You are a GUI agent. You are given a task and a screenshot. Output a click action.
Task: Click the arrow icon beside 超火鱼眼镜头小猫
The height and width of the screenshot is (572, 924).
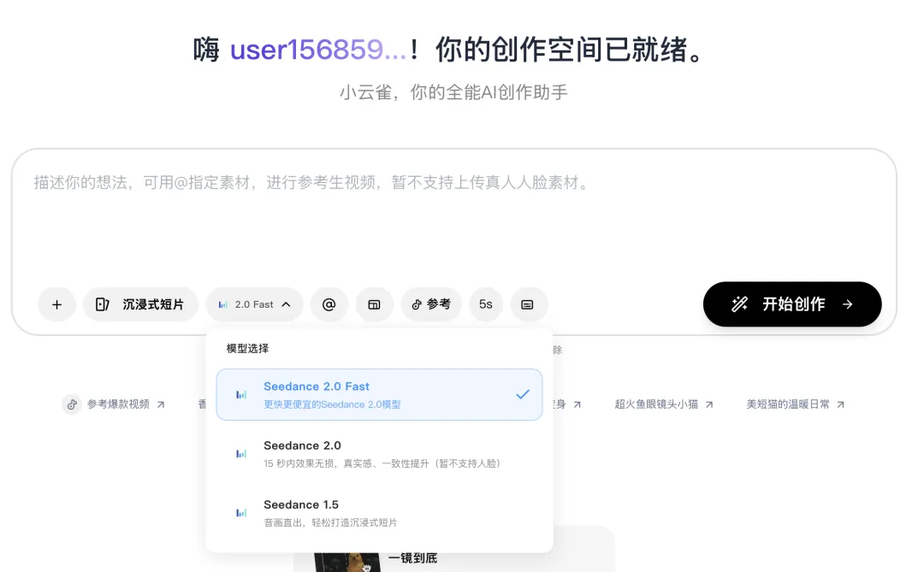pyautogui.click(x=709, y=404)
